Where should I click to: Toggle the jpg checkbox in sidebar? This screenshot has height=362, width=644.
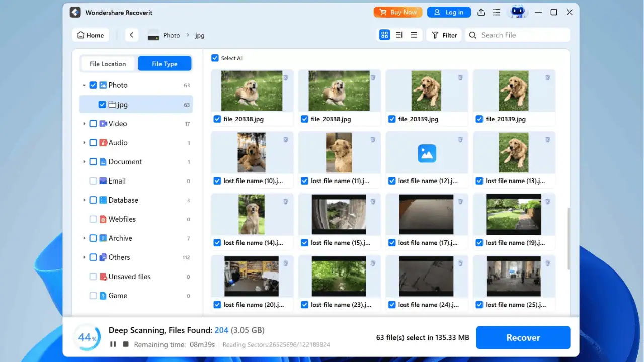[x=102, y=105]
